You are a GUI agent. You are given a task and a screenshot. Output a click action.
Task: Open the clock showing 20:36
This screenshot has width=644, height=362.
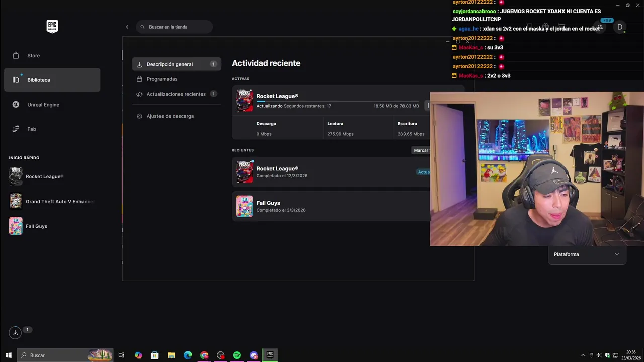[631, 355]
